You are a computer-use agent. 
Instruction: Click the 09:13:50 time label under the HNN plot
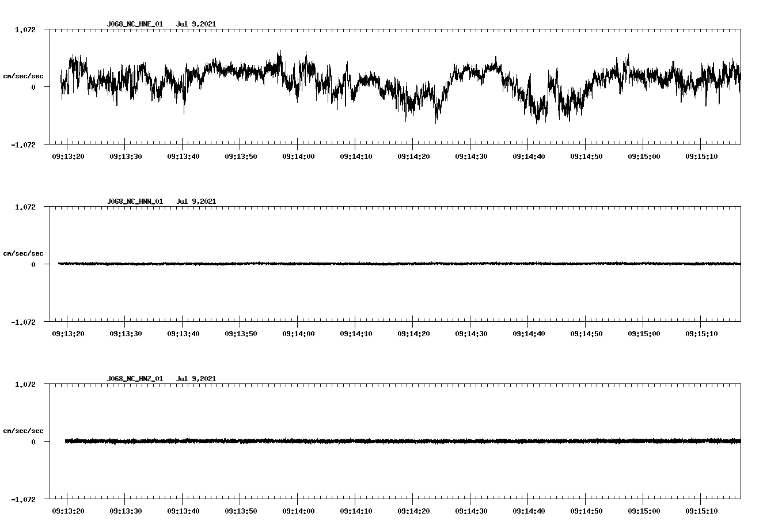[241, 333]
